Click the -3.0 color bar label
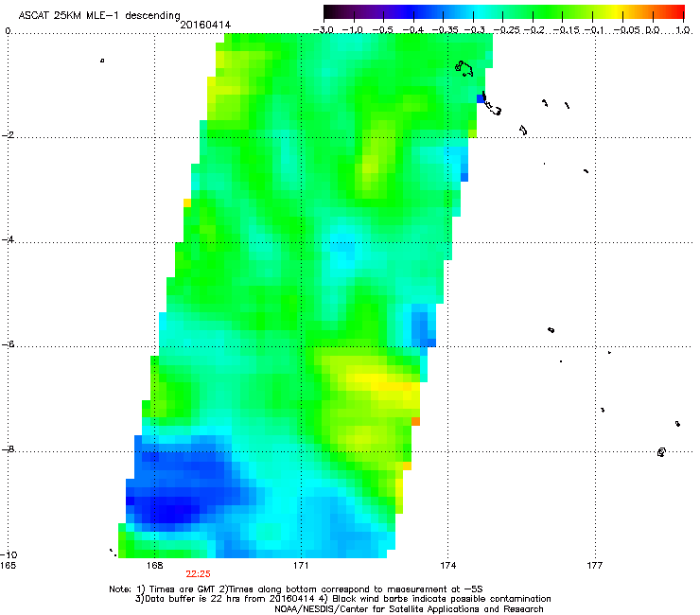The width and height of the screenshot is (700, 615). [323, 30]
